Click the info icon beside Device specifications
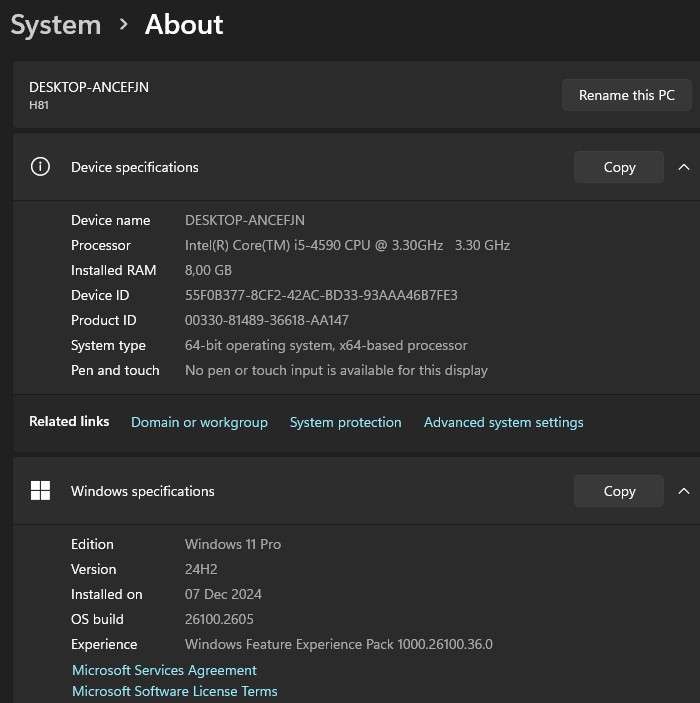Viewport: 700px width, 703px height. (40, 167)
